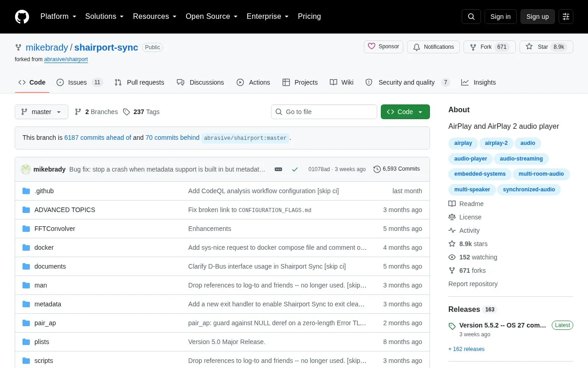
Task: Click the Sign up button
Action: pos(537,17)
